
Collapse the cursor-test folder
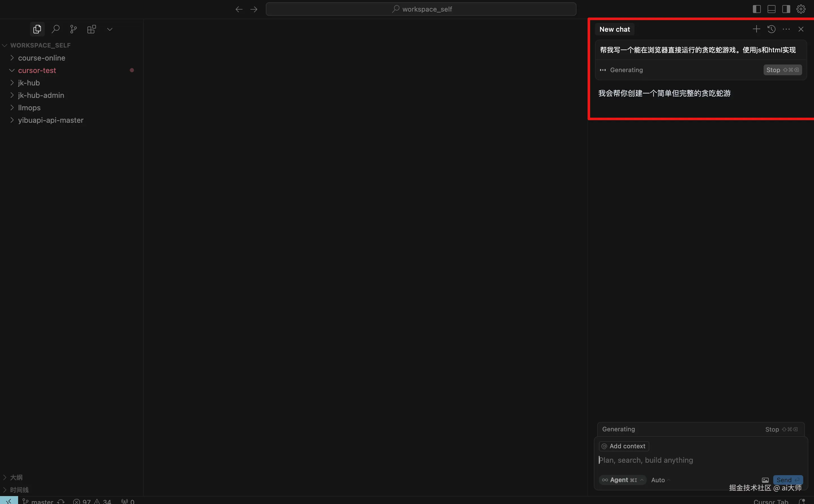point(37,70)
